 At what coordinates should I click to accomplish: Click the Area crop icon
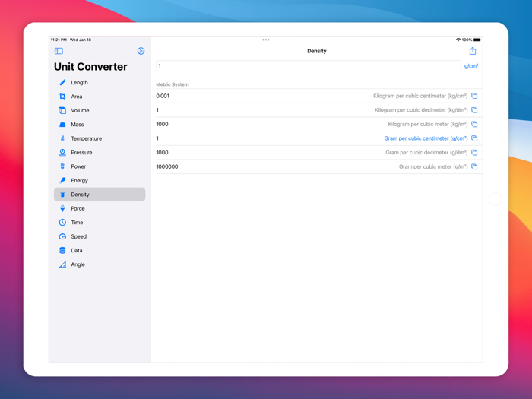[62, 97]
